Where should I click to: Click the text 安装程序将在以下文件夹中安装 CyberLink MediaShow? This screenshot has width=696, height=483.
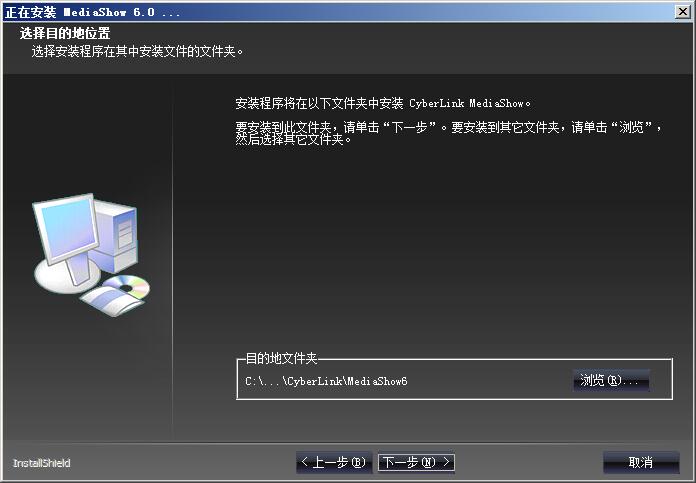[x=383, y=103]
